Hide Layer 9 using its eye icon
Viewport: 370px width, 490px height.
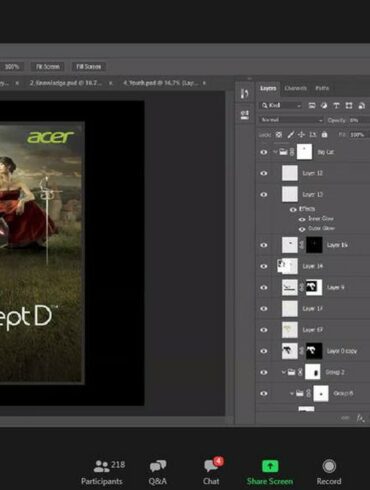264,287
